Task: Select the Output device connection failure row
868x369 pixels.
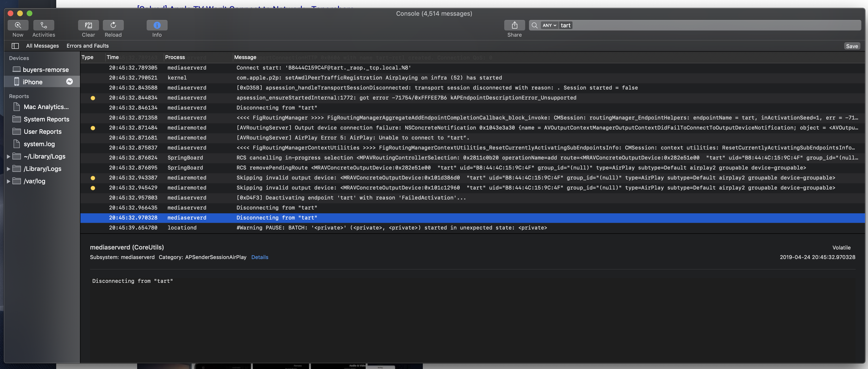Action: click(x=472, y=128)
